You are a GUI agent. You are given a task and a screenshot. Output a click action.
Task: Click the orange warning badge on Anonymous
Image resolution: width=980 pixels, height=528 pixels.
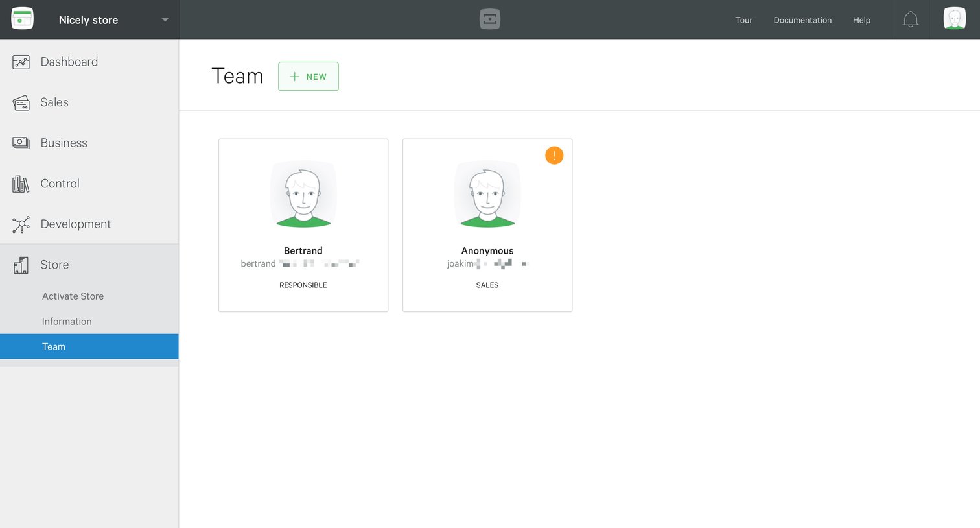[554, 156]
